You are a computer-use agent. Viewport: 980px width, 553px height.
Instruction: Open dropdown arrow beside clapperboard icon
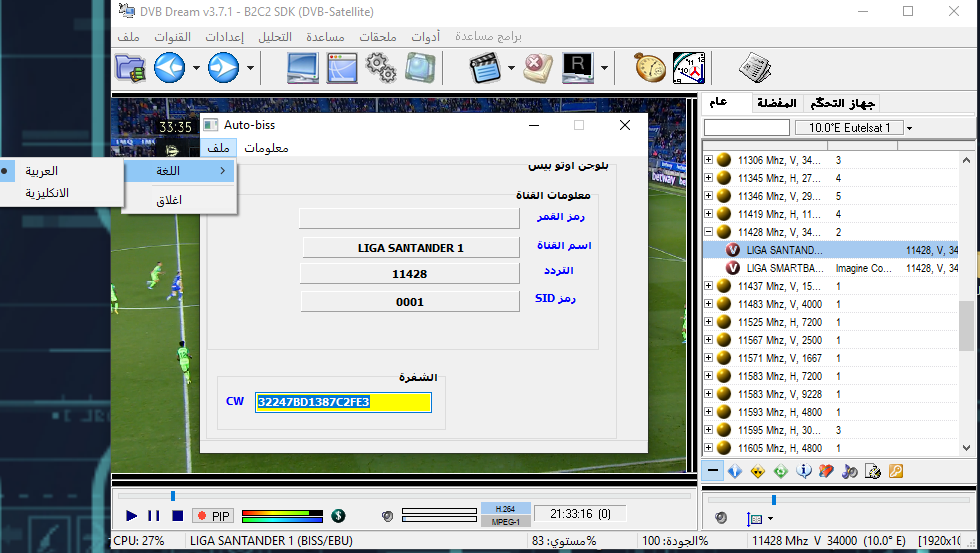tap(511, 67)
